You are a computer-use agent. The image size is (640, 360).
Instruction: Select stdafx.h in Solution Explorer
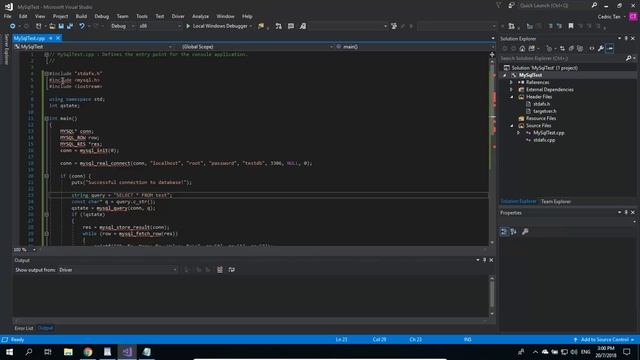tap(541, 104)
